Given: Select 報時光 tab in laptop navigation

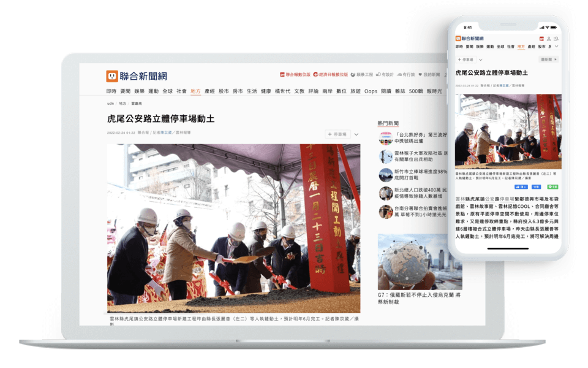Looking at the screenshot, I should pyautogui.click(x=435, y=91).
